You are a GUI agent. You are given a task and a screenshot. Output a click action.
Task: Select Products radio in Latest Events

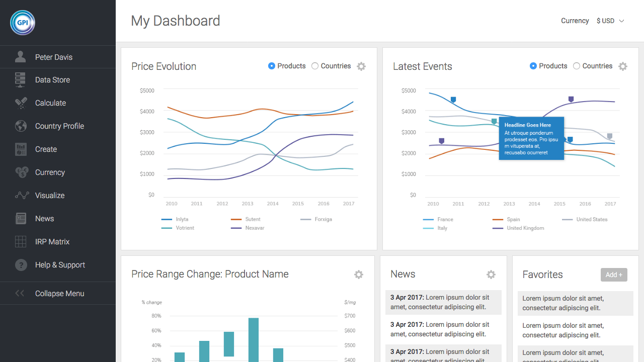pos(533,66)
